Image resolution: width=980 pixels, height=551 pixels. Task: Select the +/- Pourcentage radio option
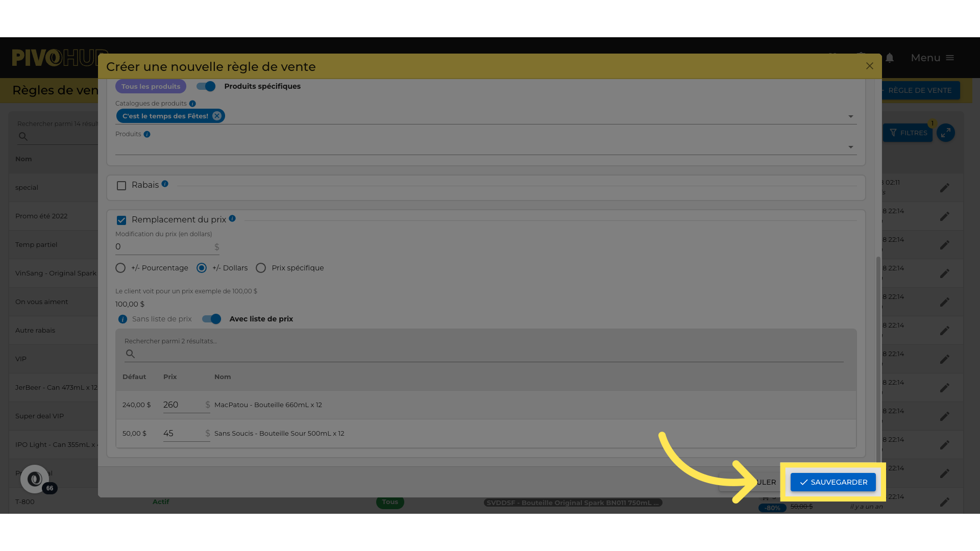(120, 268)
